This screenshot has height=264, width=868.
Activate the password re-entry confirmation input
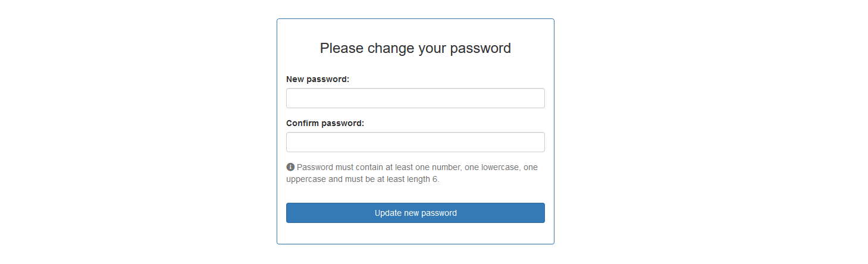(x=415, y=142)
